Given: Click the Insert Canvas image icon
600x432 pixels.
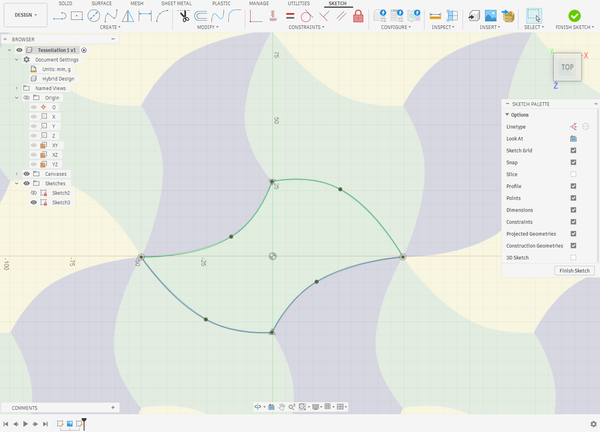Looking at the screenshot, I should coord(491,16).
